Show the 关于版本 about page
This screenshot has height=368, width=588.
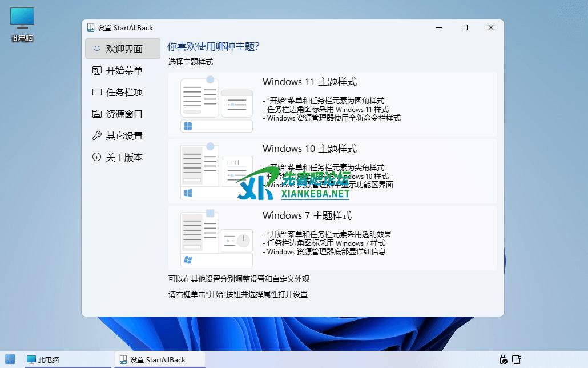pos(123,158)
